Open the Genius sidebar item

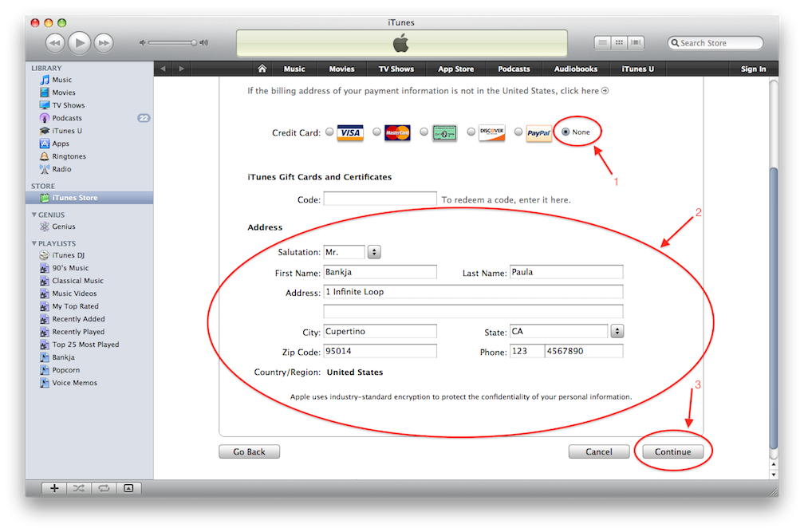89,227
